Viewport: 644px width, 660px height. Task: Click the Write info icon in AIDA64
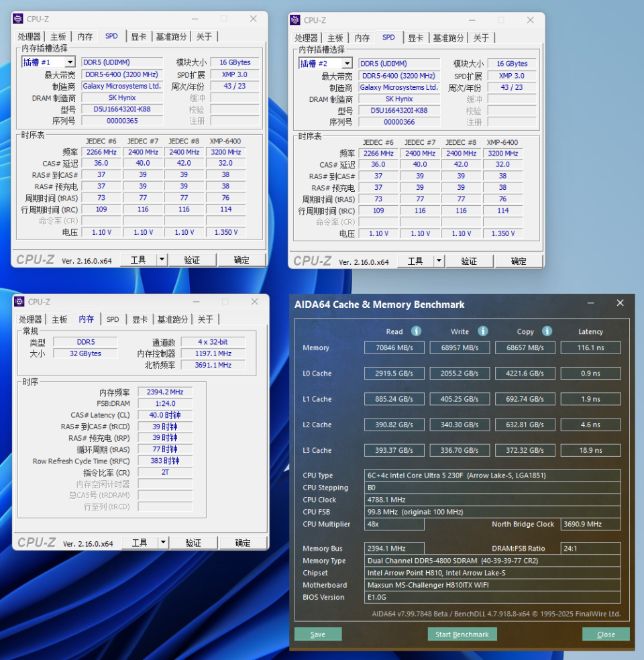pos(482,331)
